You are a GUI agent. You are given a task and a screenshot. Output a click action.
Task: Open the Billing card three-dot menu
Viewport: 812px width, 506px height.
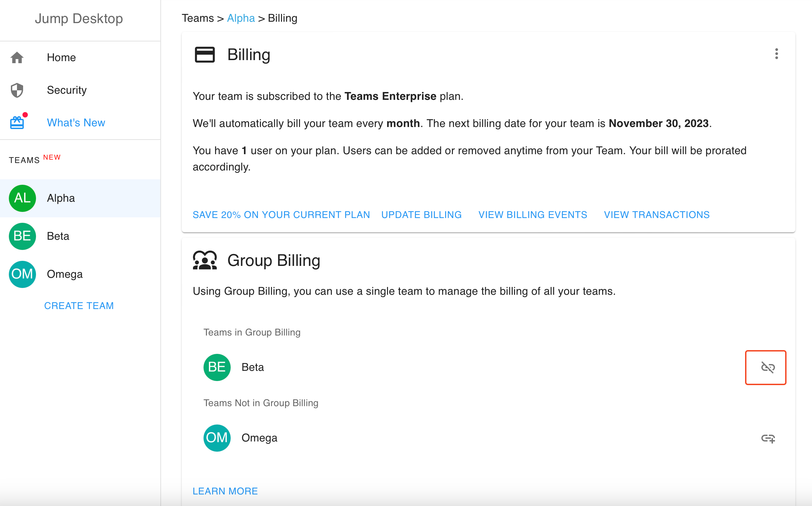(x=776, y=54)
